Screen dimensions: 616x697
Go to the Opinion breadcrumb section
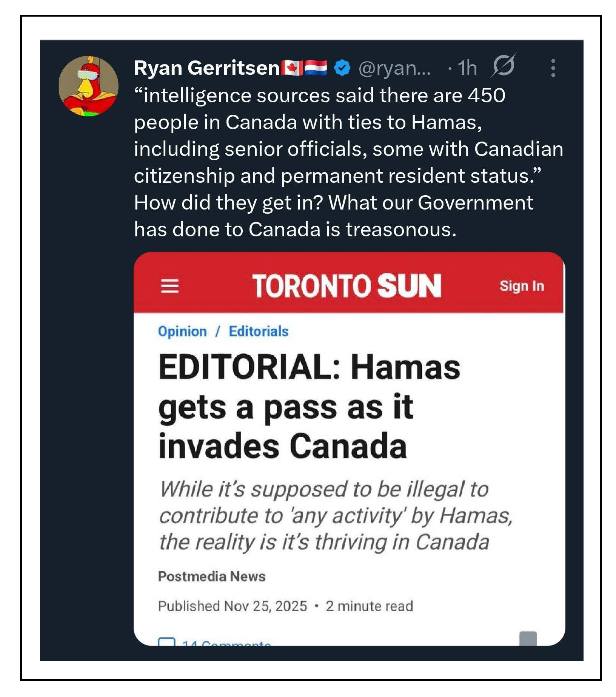click(x=182, y=331)
